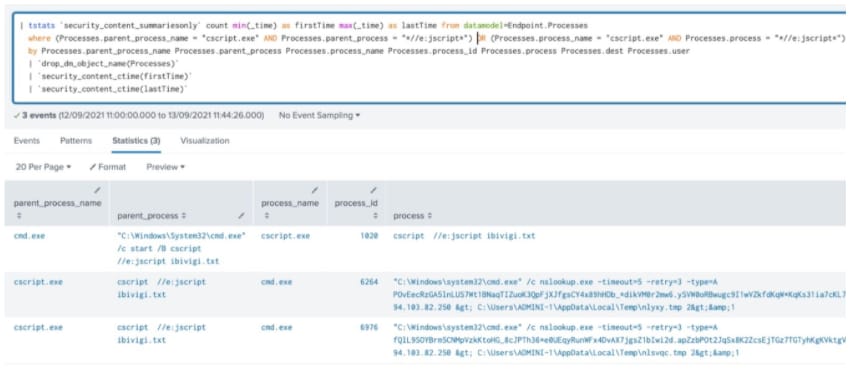Switch to the Patterns tab
The height and width of the screenshot is (372, 853).
[76, 140]
